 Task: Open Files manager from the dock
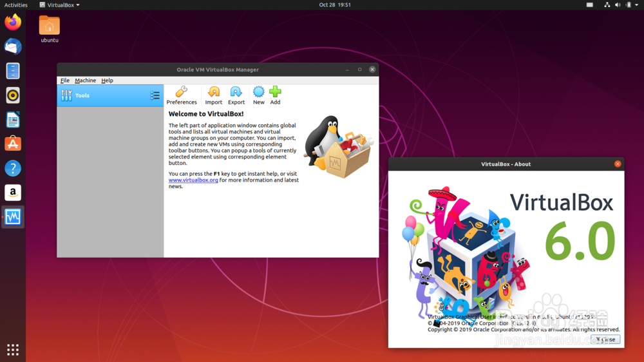(13, 71)
